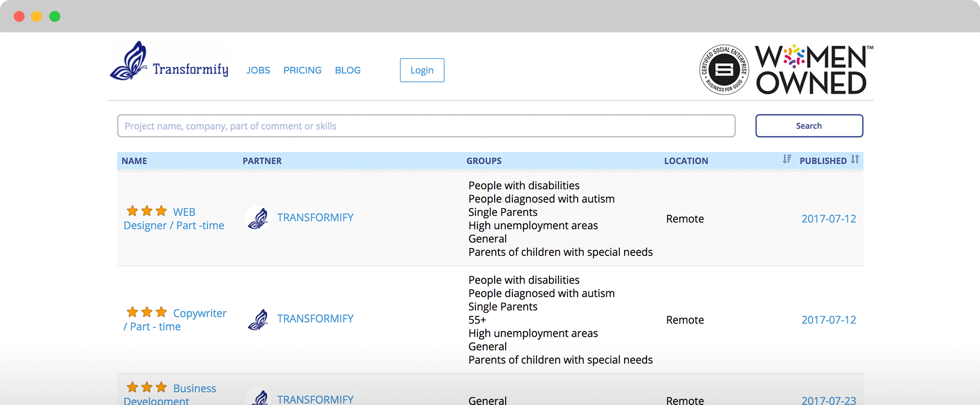This screenshot has width=980, height=405.
Task: Open TRANSFORMIFY partner link in Copywriter row
Action: point(315,318)
